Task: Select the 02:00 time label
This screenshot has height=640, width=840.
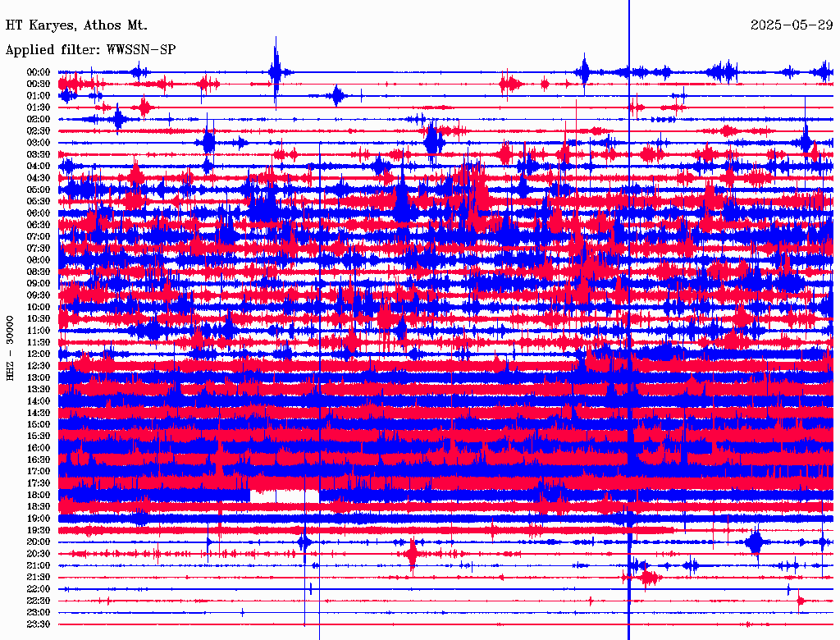Action: pos(39,120)
